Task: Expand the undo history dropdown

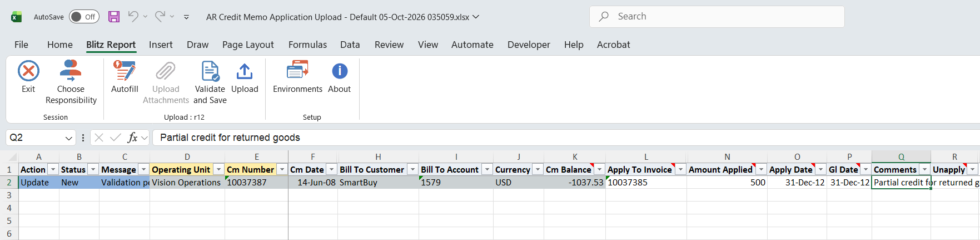Action: pyautogui.click(x=145, y=17)
